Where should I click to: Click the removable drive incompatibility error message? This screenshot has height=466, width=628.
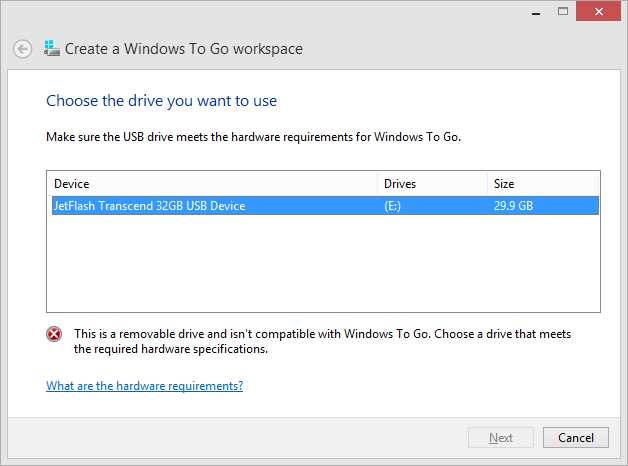click(322, 342)
